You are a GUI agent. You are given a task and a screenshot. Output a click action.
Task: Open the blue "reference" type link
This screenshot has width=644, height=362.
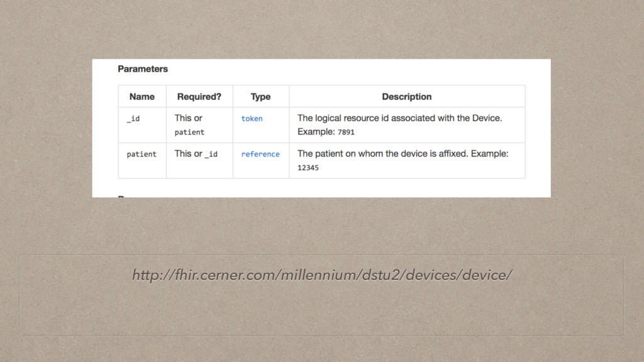[260, 154]
